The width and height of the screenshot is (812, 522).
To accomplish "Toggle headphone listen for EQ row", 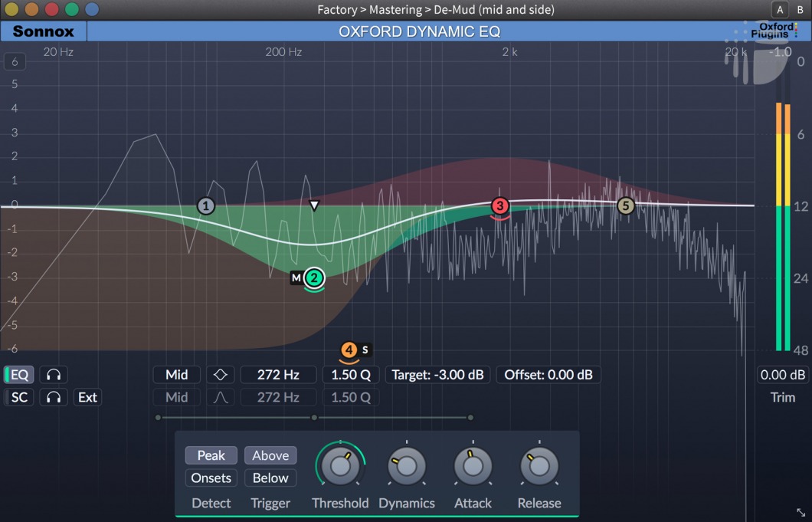I will point(54,375).
